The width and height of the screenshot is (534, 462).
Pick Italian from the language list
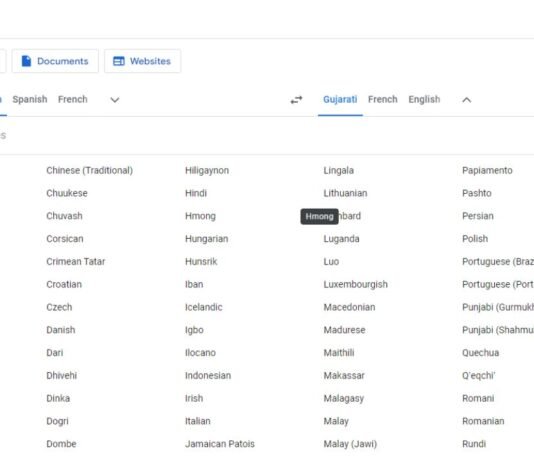coord(198,421)
